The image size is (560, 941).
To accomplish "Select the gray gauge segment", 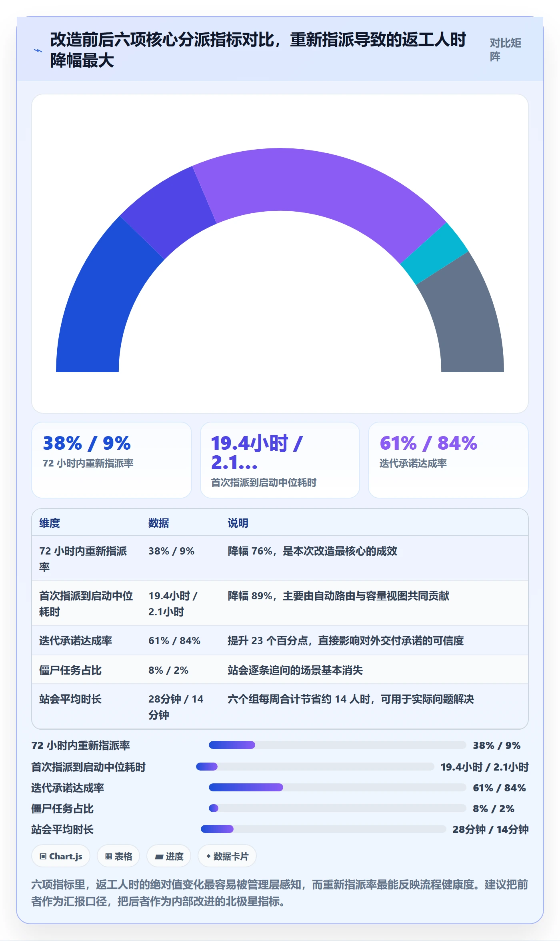I will coord(466,316).
